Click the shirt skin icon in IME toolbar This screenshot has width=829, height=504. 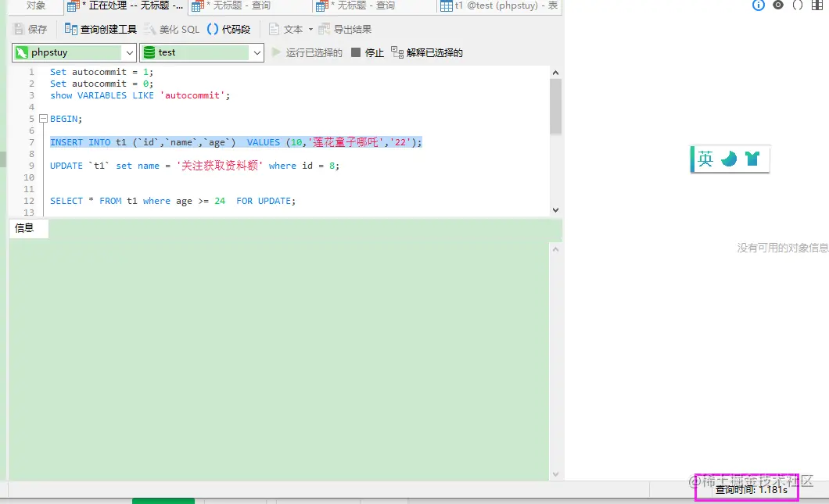(752, 159)
